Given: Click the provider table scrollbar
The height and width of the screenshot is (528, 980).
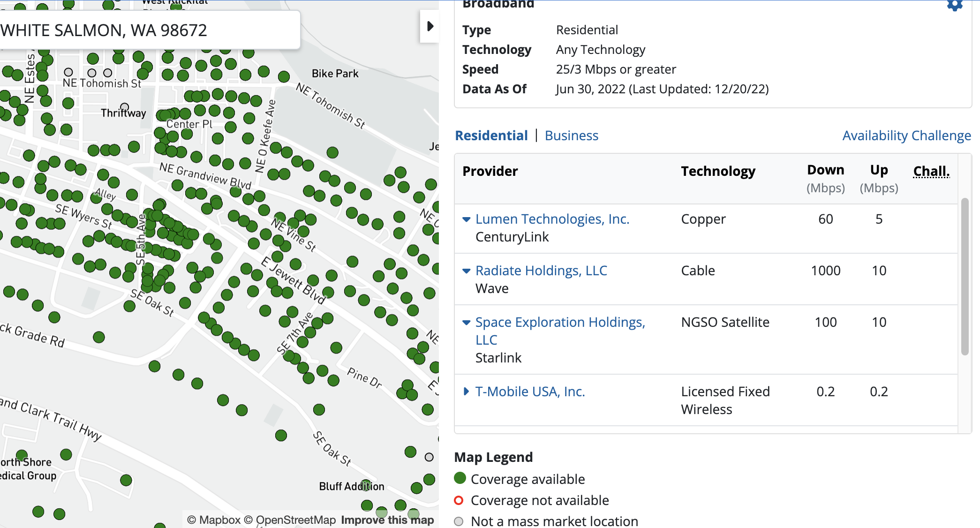Looking at the screenshot, I should coord(965,277).
